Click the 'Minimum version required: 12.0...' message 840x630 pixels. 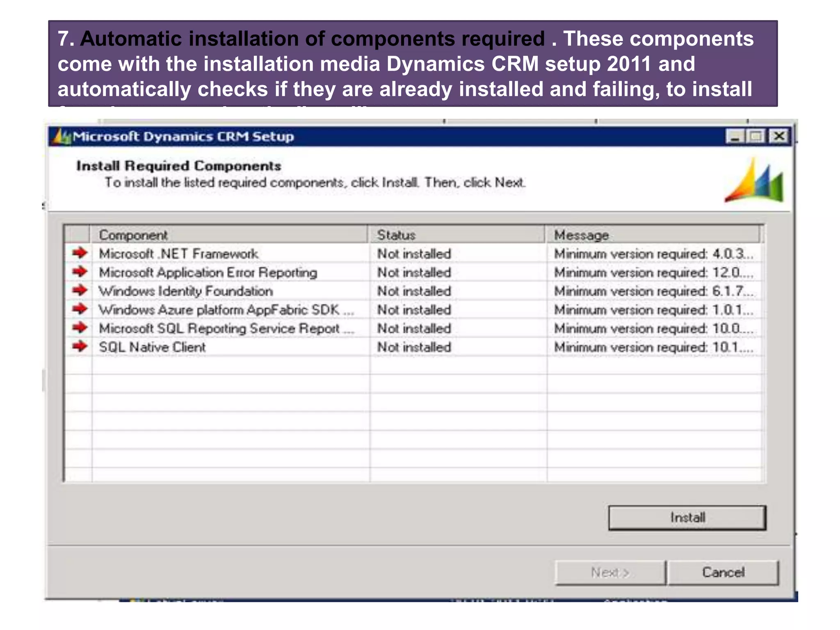click(653, 272)
